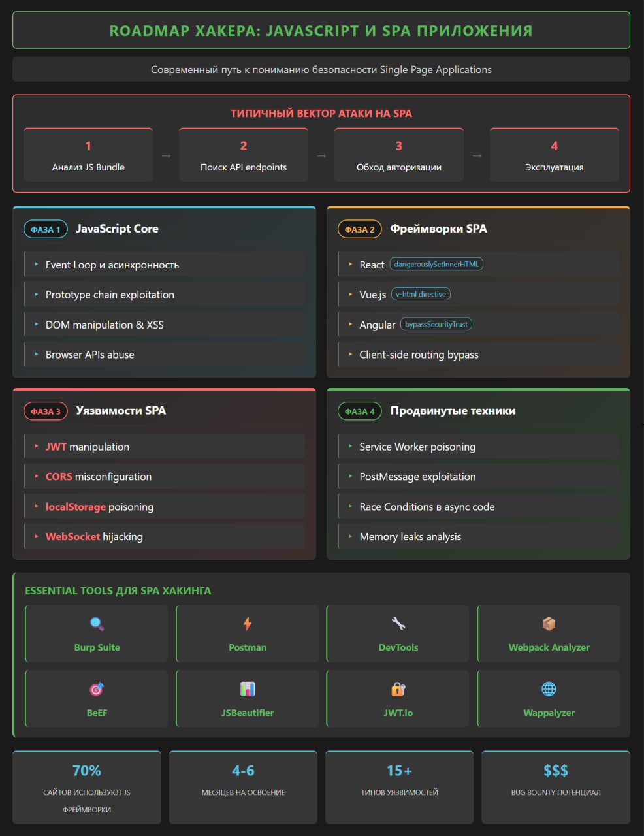Image resolution: width=644 pixels, height=836 pixels.
Task: Expand the JWT manipulation item arrow
Action: click(x=37, y=447)
